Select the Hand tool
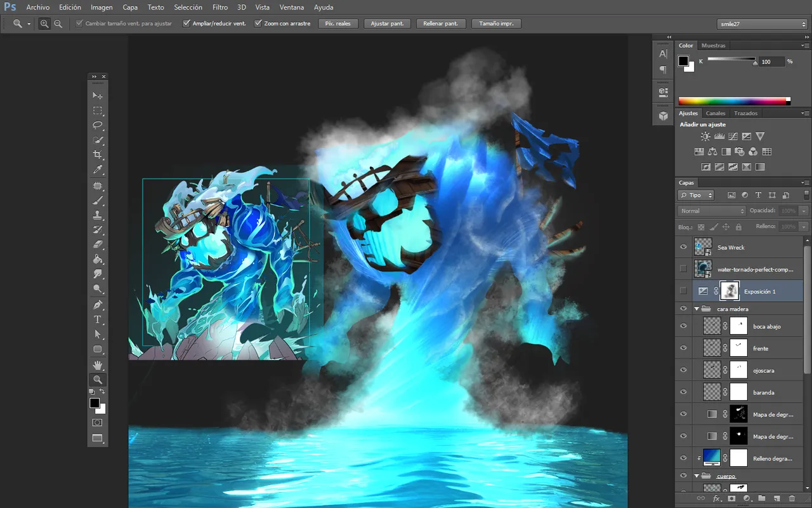812x508 pixels. coord(98,365)
